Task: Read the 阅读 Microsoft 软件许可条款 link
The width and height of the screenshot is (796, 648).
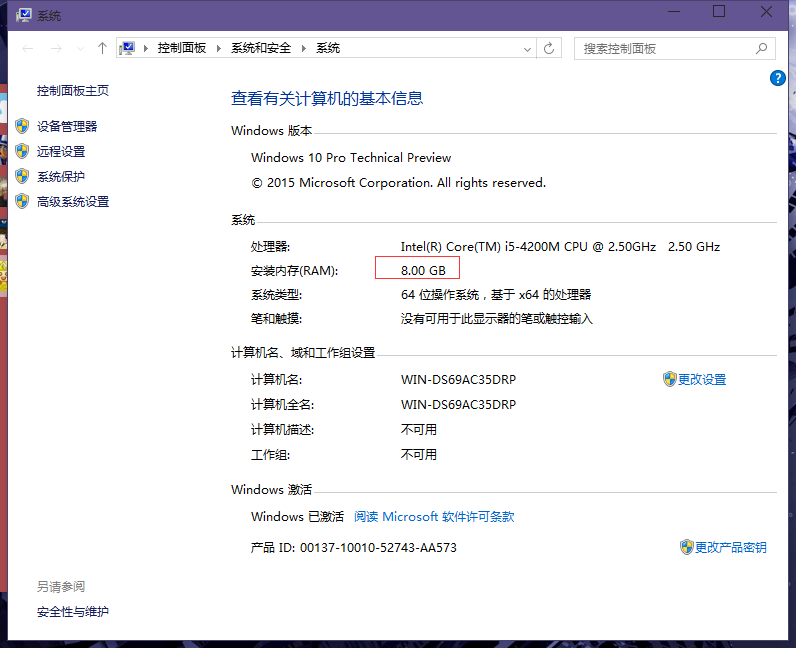Action: 434,516
